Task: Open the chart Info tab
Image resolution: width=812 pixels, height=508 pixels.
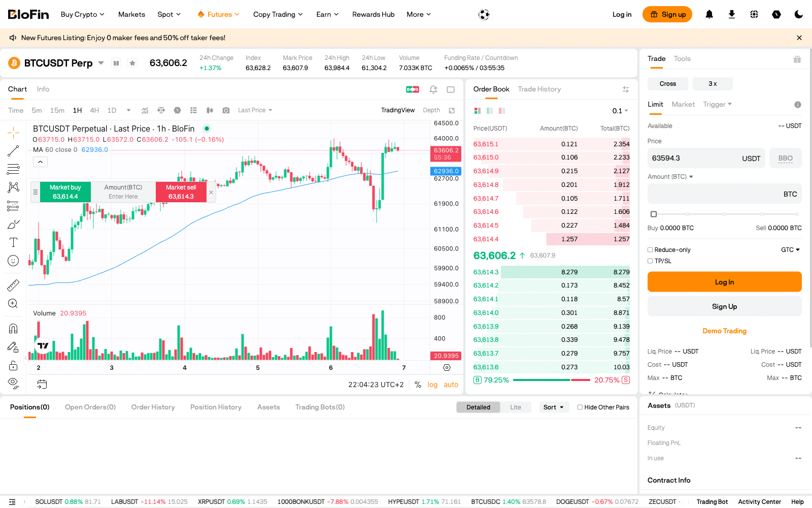Action: 43,89
